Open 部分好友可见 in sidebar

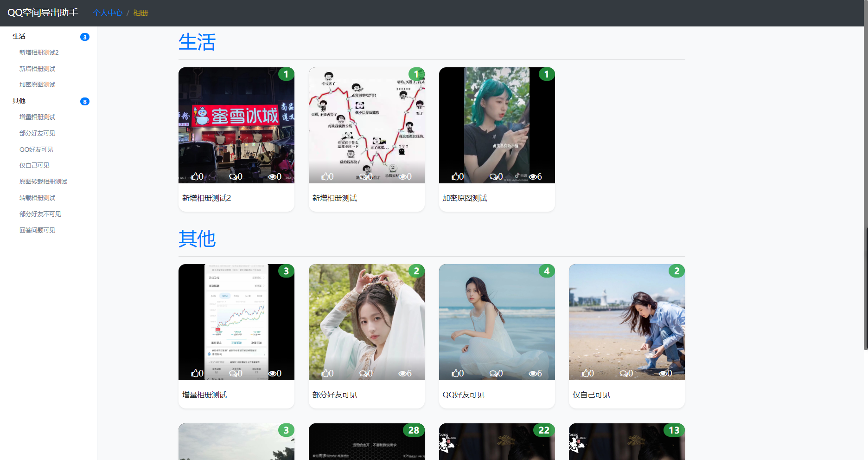pos(37,133)
